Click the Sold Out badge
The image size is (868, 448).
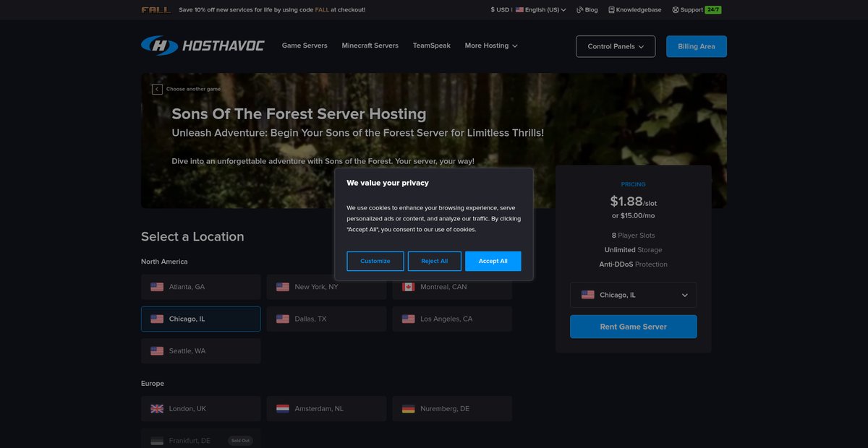click(x=241, y=440)
